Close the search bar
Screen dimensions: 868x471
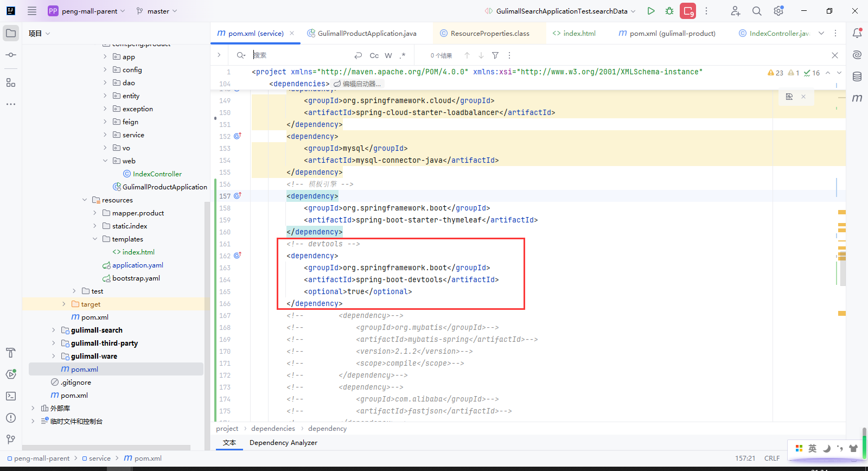point(835,55)
